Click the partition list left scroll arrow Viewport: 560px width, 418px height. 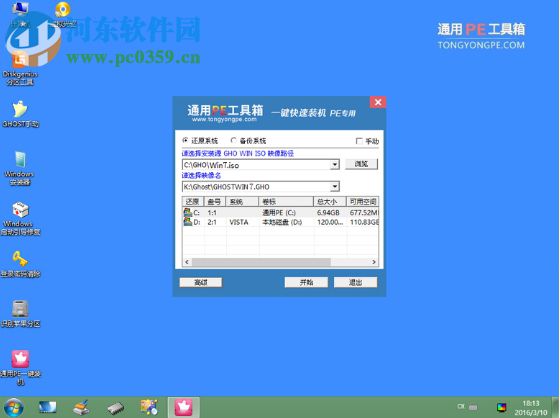point(187,262)
